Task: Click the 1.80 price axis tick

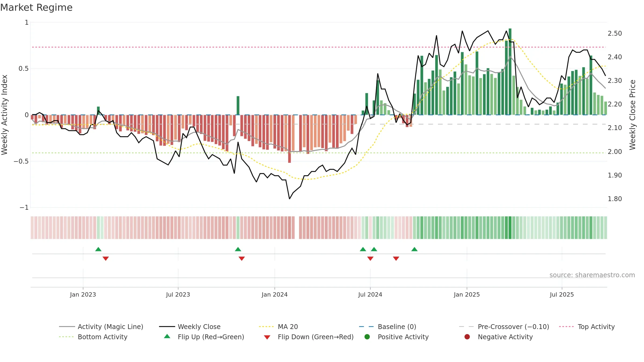Action: tap(615, 199)
